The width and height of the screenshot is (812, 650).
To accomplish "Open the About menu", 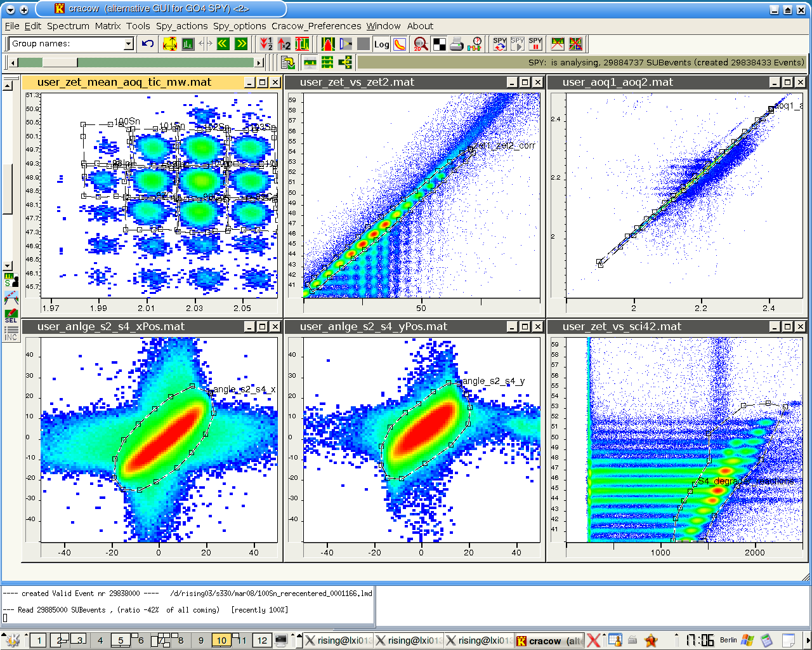I will click(x=421, y=26).
